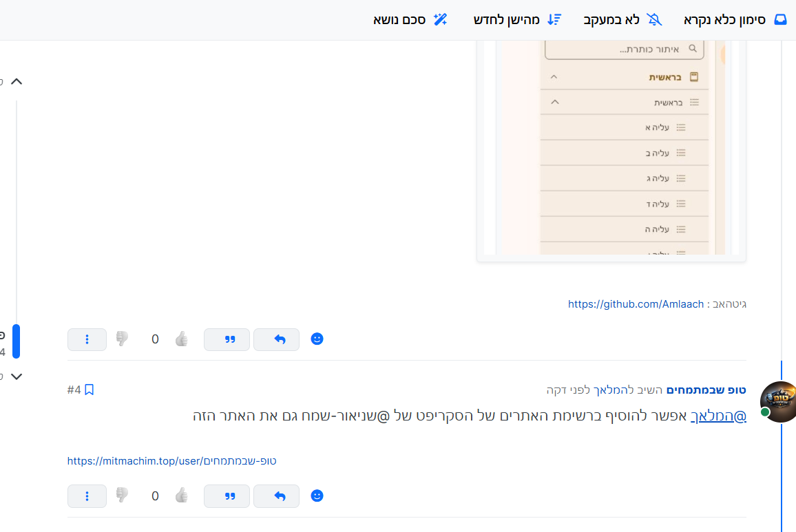Click the crossed bell icon

654,20
